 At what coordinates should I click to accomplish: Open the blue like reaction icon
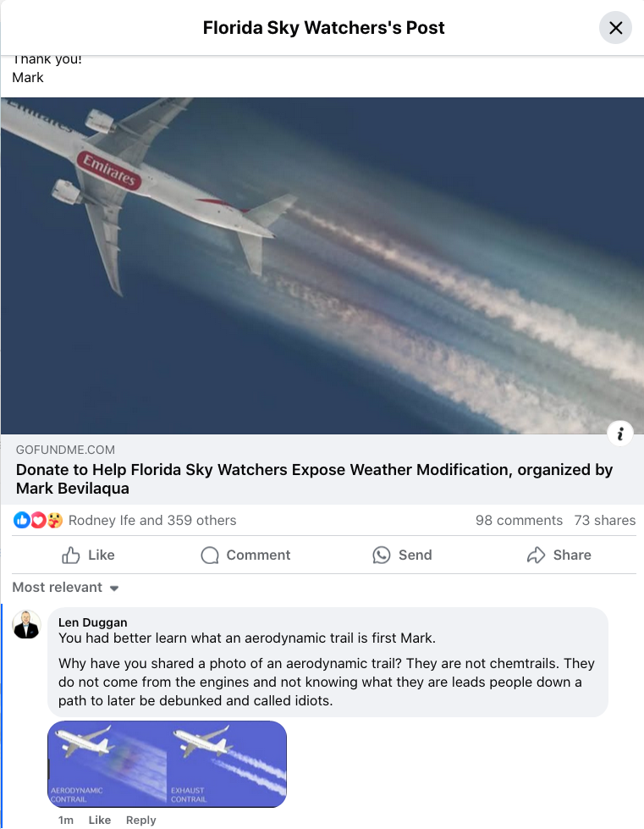tap(22, 520)
